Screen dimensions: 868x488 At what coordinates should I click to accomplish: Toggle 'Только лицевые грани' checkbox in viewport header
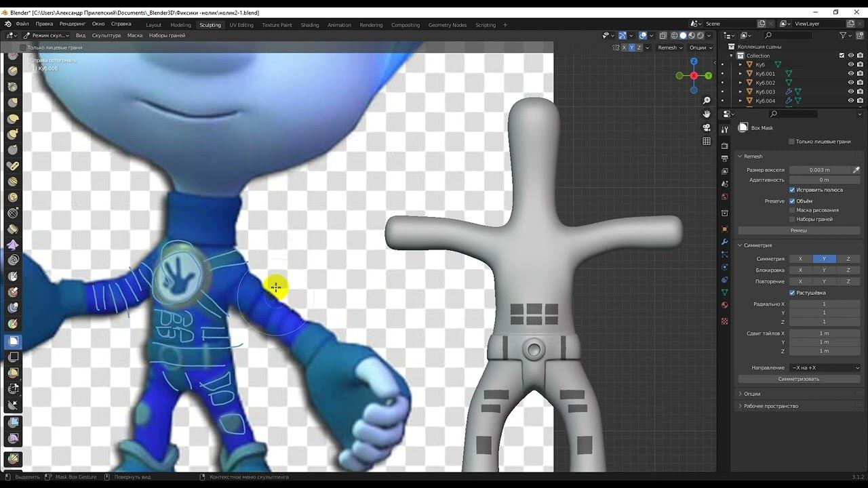click(x=23, y=47)
